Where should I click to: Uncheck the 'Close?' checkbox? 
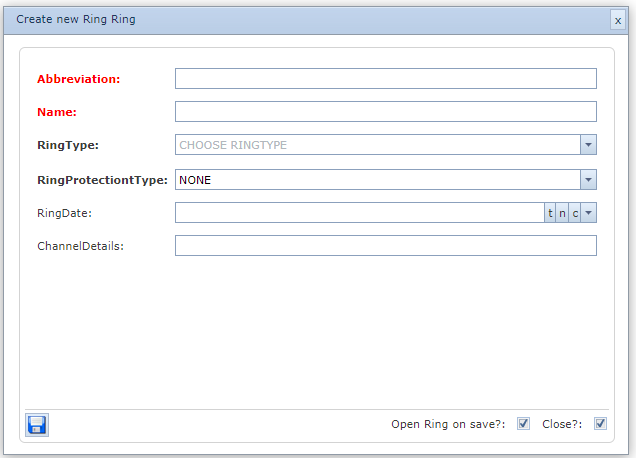click(600, 424)
